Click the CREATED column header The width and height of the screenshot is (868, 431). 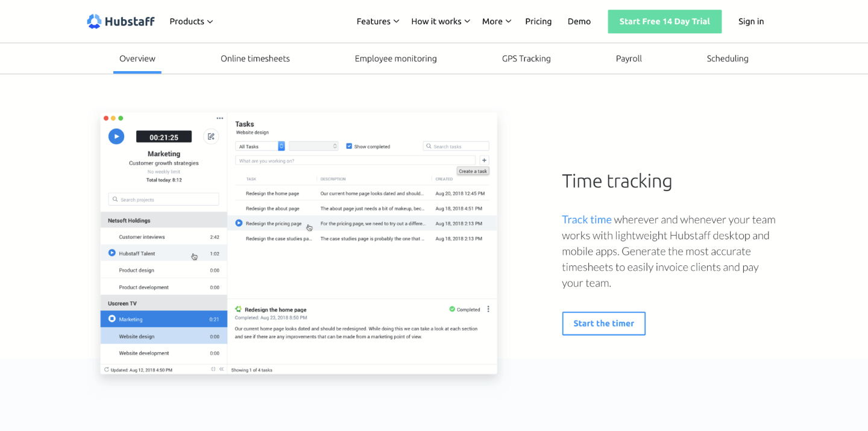click(x=444, y=179)
